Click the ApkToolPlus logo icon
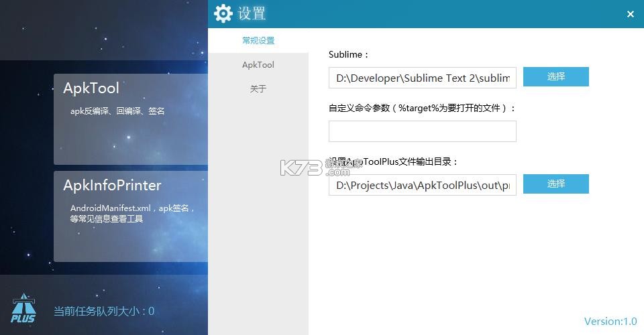The width and height of the screenshot is (644, 335). tap(23, 308)
